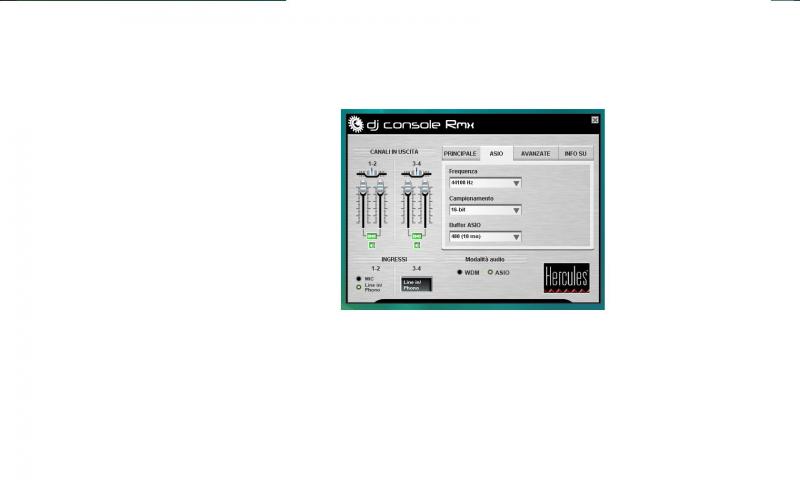This screenshot has width=800, height=500.
Task: Toggle mute icon below channels 1-2
Action: pyautogui.click(x=372, y=245)
